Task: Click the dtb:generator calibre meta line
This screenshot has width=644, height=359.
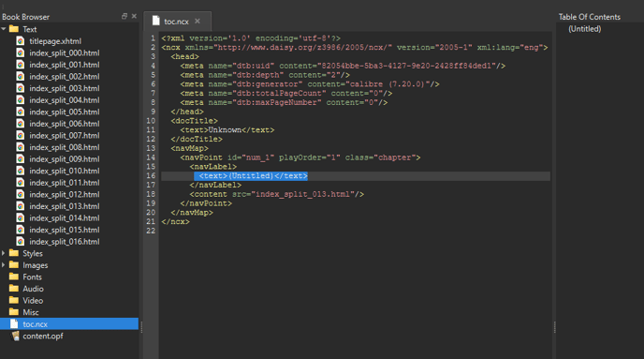Action: coord(310,84)
